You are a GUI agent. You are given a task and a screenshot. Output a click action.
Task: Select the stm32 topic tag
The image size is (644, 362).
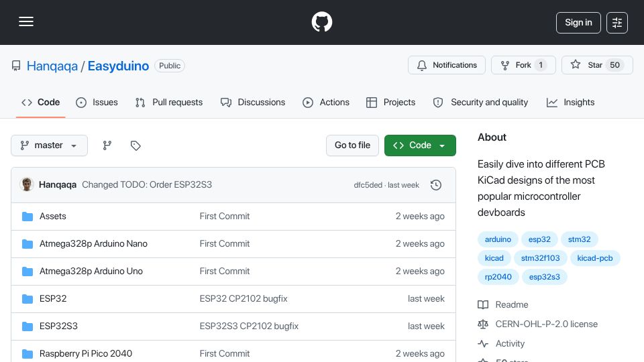579,239
